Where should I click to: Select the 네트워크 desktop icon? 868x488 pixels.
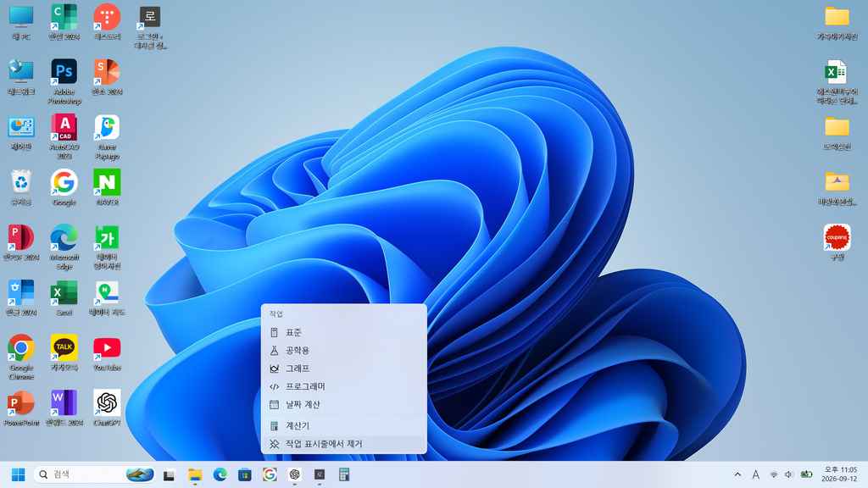click(21, 77)
